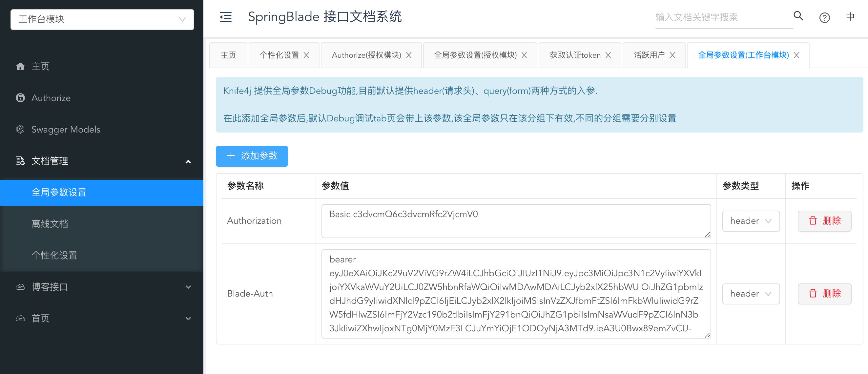Click the document icon beside 文档管理
Viewport: 868px width, 374px height.
click(x=20, y=161)
